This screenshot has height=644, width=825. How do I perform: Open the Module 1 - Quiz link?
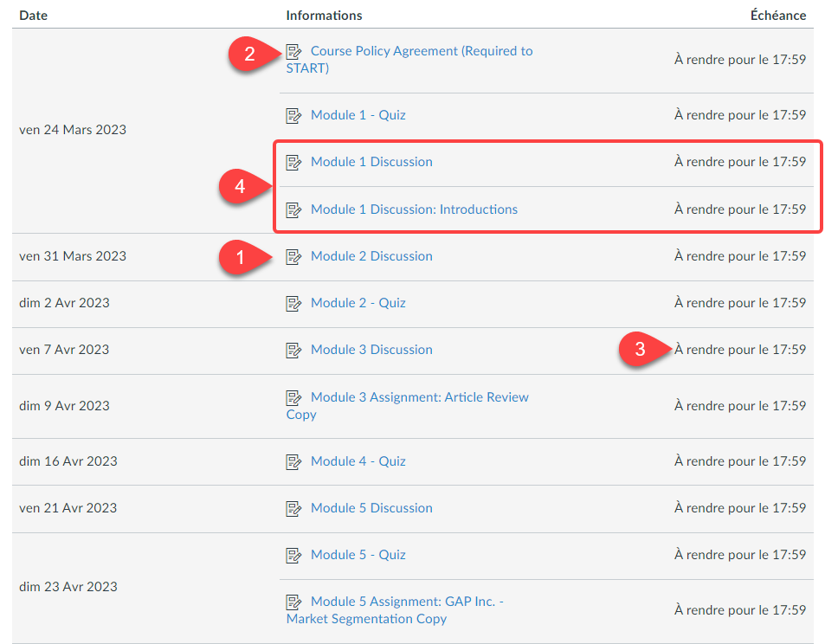[x=358, y=115]
